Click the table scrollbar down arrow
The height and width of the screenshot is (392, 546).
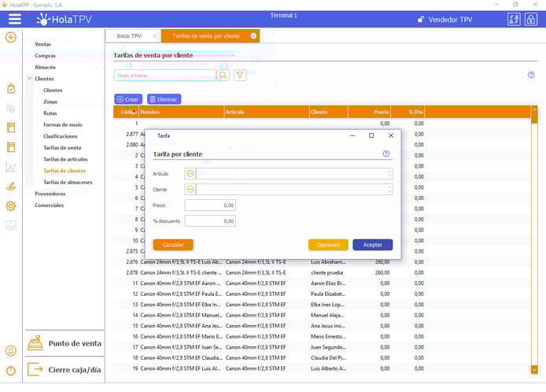click(x=534, y=370)
